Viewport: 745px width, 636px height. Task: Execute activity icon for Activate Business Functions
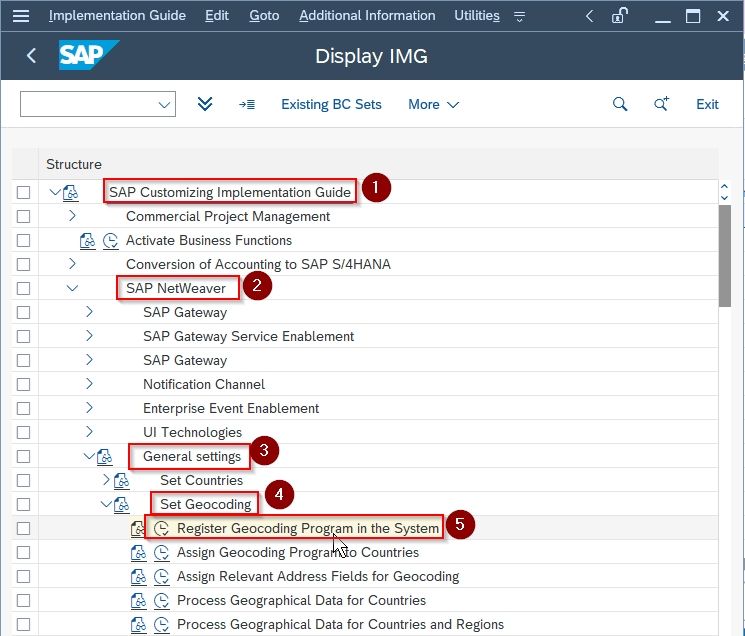[110, 240]
